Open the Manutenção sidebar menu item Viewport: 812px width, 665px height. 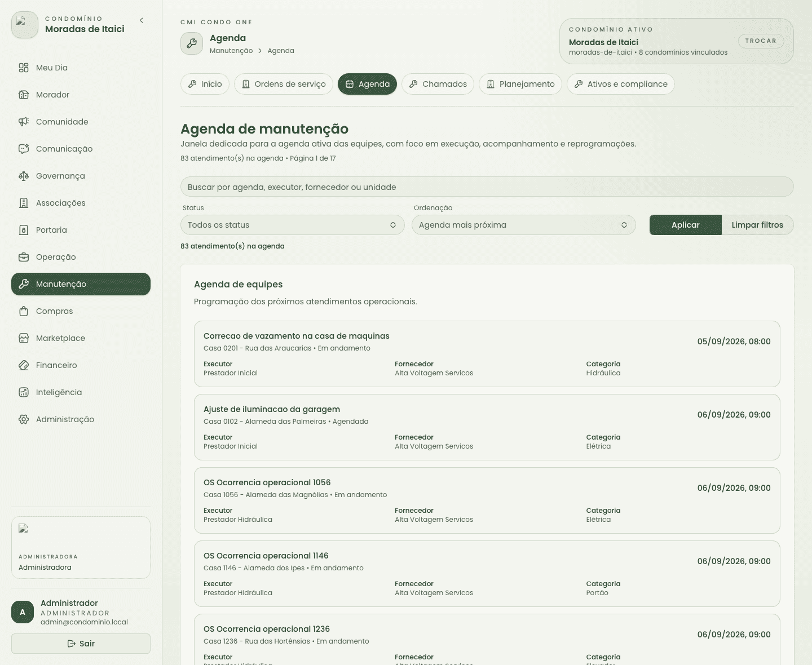[x=81, y=284]
